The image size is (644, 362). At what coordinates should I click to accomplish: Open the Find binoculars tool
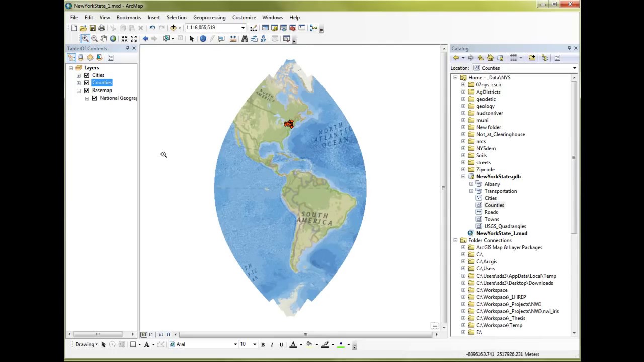point(245,39)
